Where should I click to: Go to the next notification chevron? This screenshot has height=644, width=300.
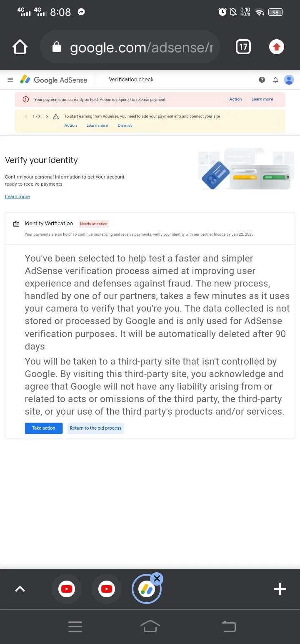tap(47, 116)
